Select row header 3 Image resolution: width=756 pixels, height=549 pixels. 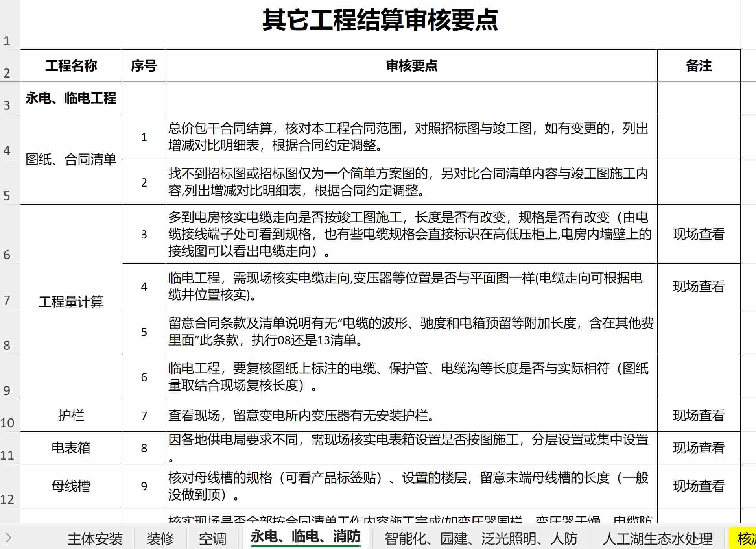pos(10,98)
